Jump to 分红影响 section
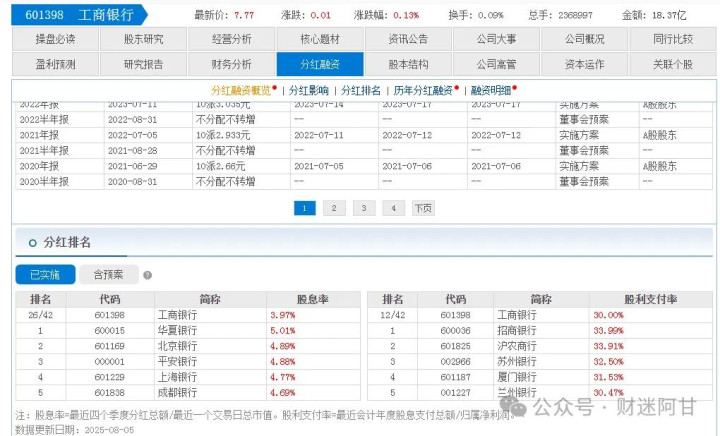This screenshot has height=436, width=720. tap(309, 90)
